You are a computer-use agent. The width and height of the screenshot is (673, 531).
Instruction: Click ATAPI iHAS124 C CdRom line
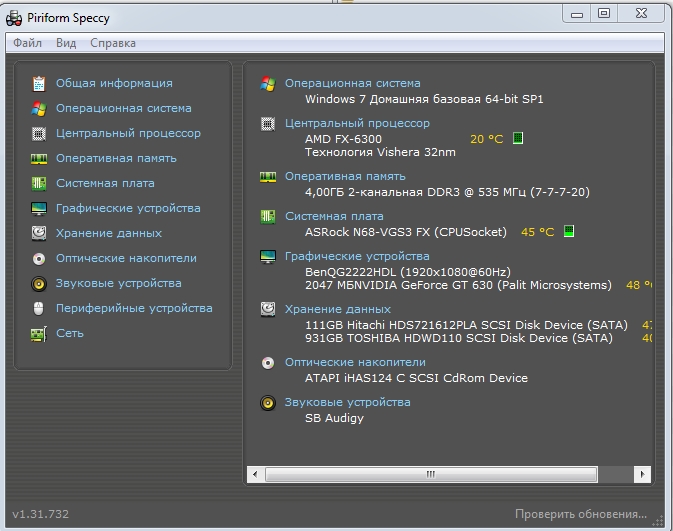416,378
